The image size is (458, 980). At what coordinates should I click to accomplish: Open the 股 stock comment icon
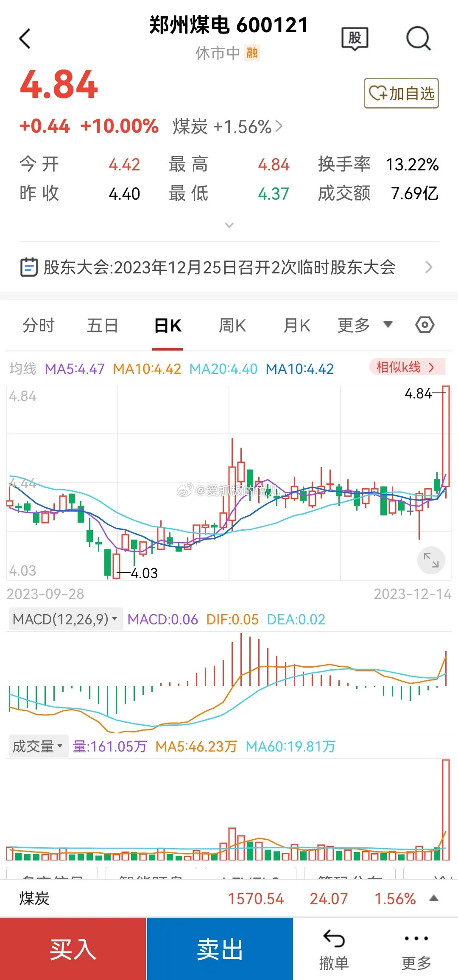tap(355, 39)
